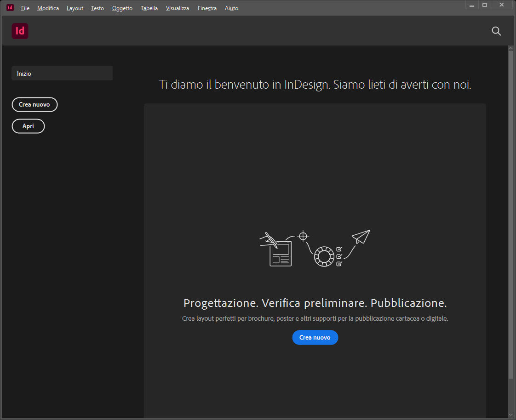Click the scrollbar down arrow
This screenshot has width=516, height=420.
(x=511, y=415)
